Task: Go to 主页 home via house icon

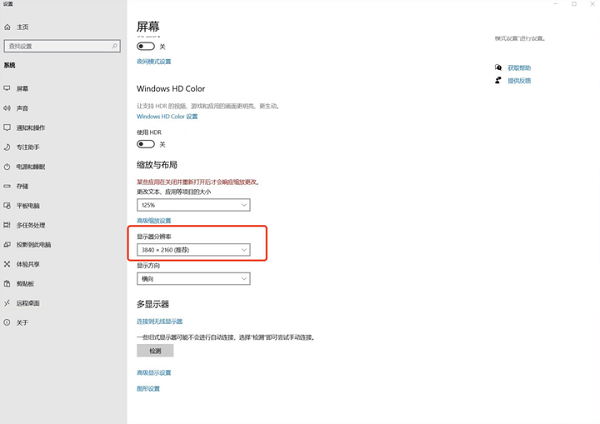Action: click(7, 27)
